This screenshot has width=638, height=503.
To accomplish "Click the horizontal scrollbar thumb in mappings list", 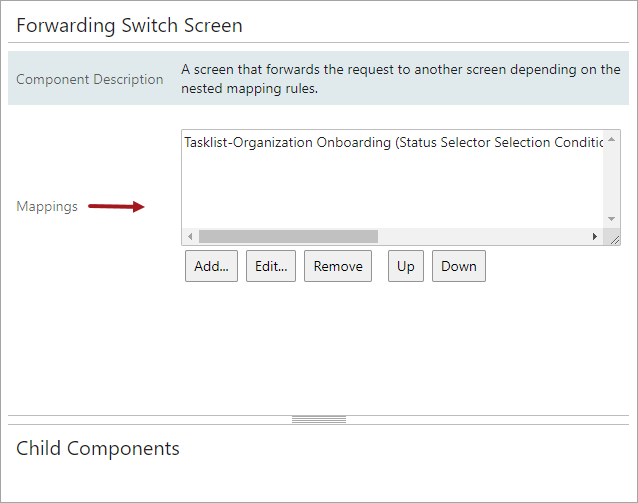I will (288, 236).
